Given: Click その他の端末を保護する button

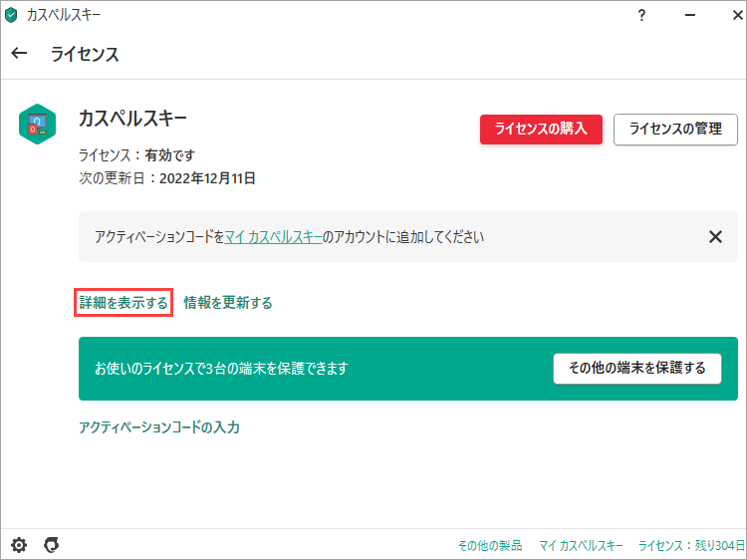Looking at the screenshot, I should point(637,369).
